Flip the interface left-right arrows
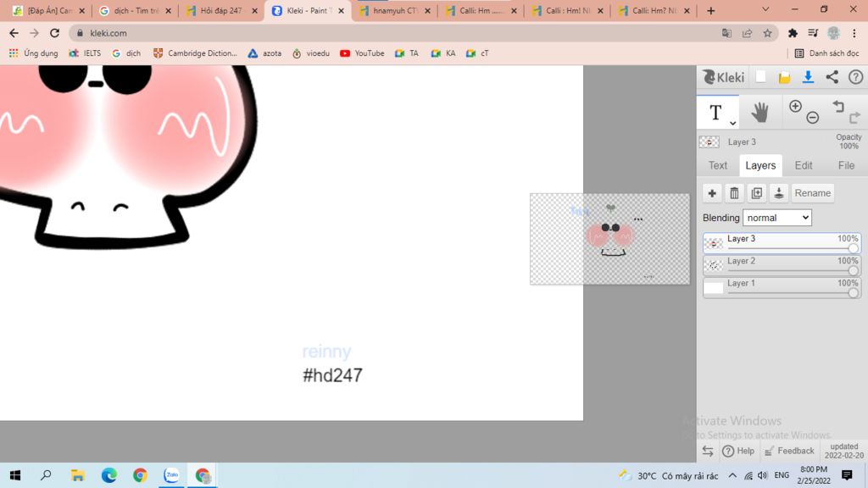Screen dimensions: 868x488 [x=708, y=451]
